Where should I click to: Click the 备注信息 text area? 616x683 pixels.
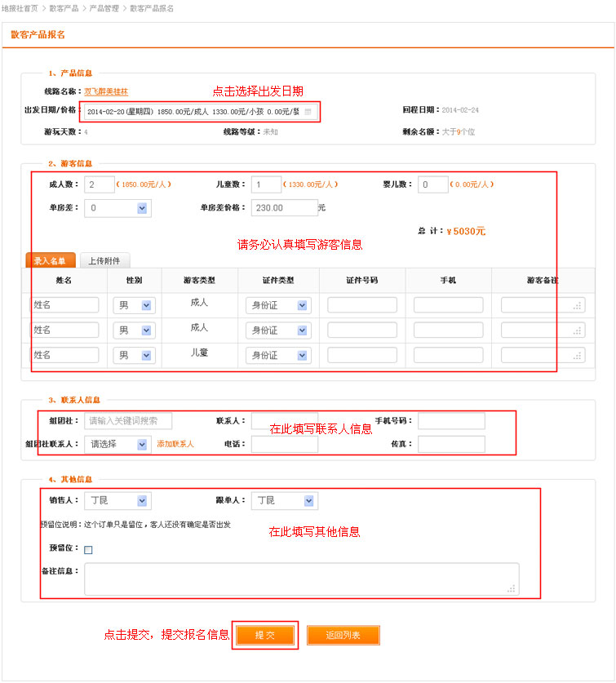click(300, 578)
